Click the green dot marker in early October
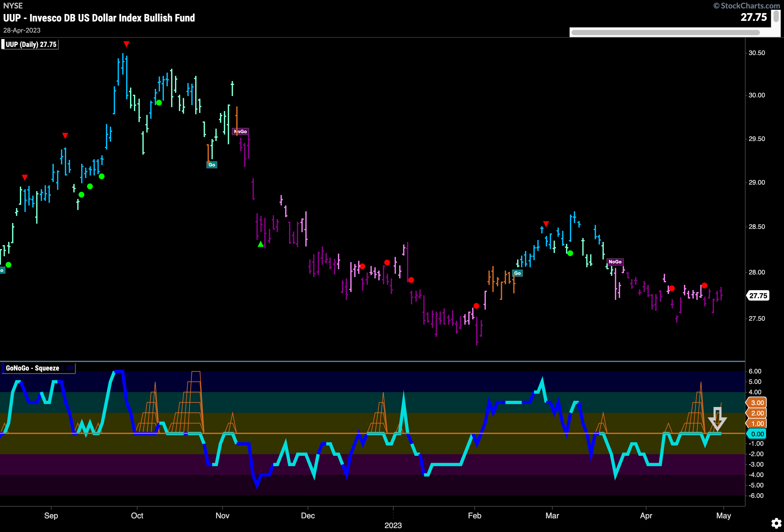The width and height of the screenshot is (784, 532). click(x=159, y=103)
